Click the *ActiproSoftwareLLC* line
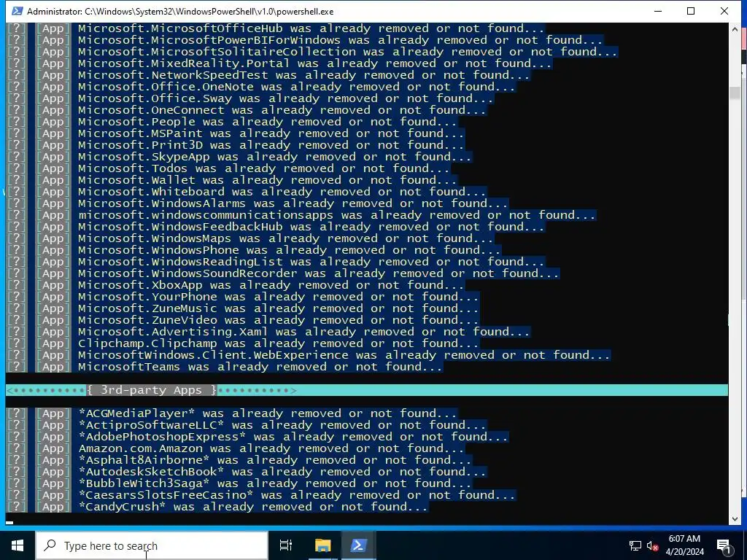 (247, 425)
